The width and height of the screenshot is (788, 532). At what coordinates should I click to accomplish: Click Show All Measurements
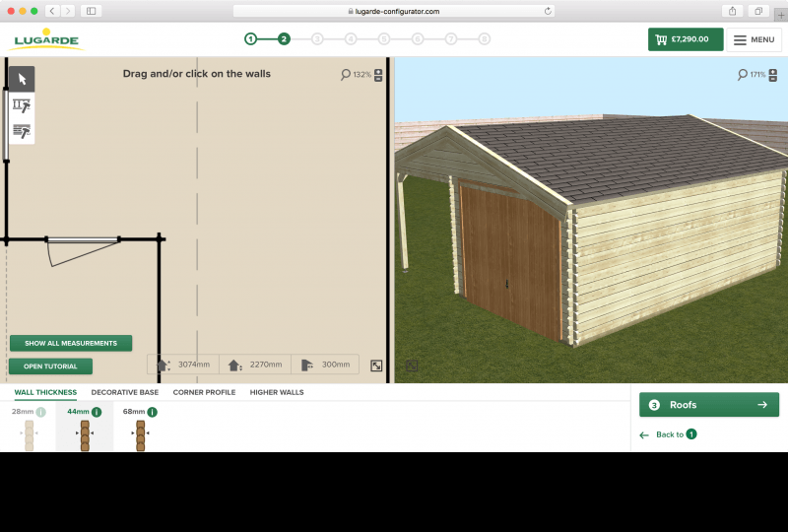[x=71, y=343]
